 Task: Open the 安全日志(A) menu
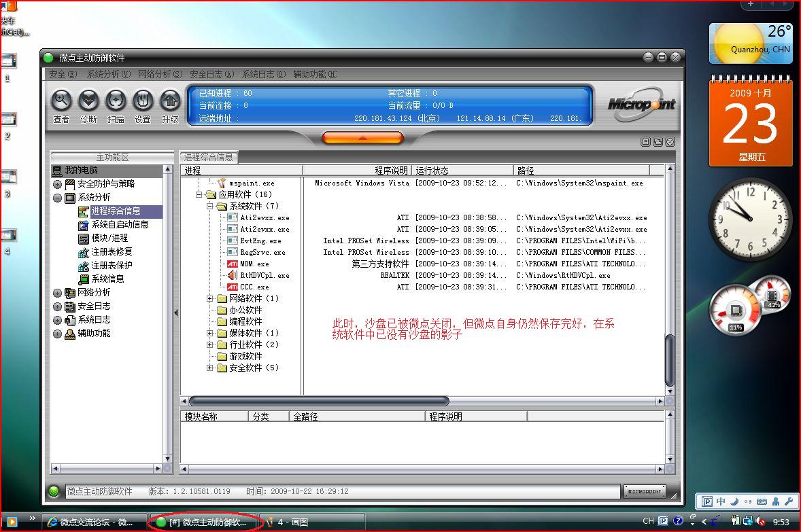(x=212, y=75)
